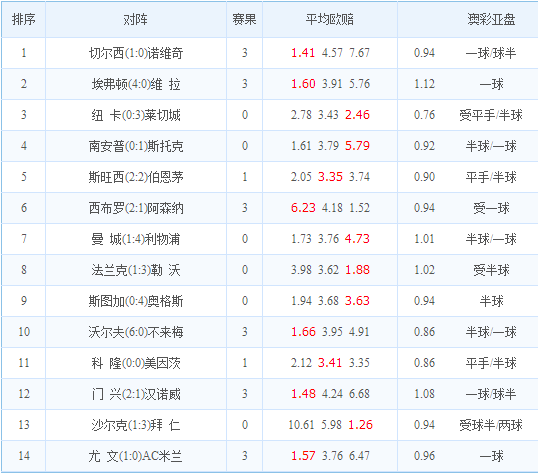This screenshot has width=538, height=473.
Task: Click red odds value 1.88
Action: coord(358,270)
